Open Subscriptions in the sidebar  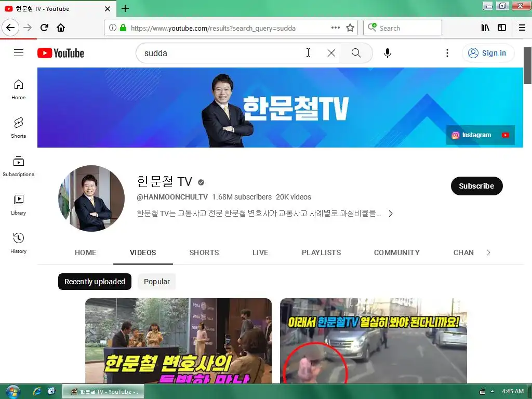(19, 166)
